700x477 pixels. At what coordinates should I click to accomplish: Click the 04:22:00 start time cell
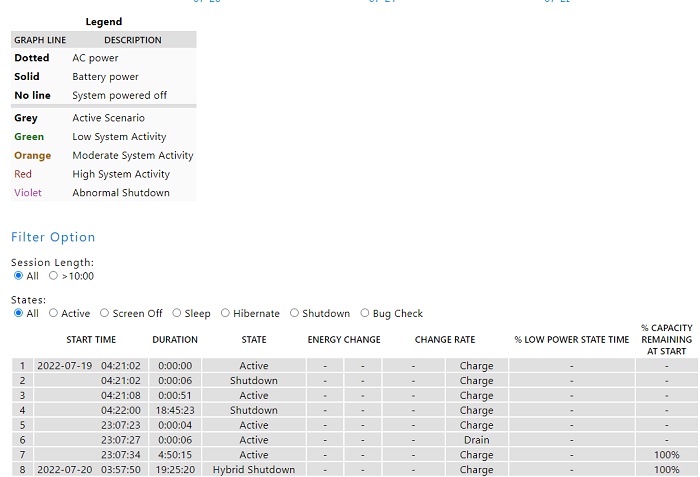click(121, 410)
